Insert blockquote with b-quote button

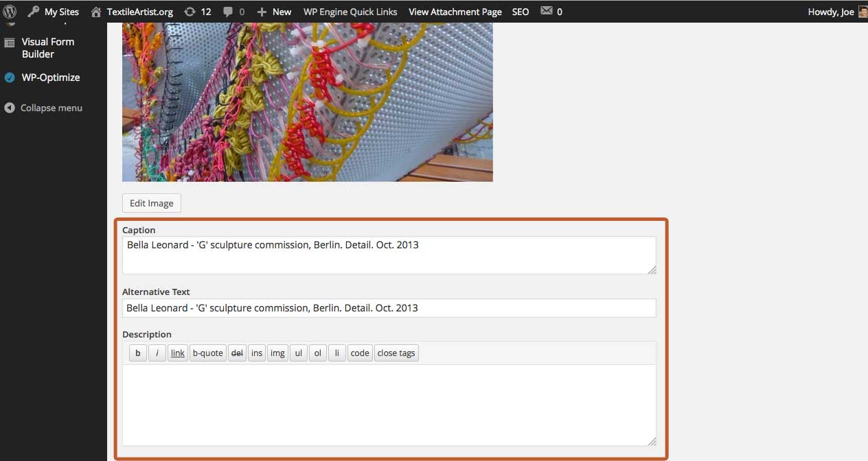tap(208, 353)
